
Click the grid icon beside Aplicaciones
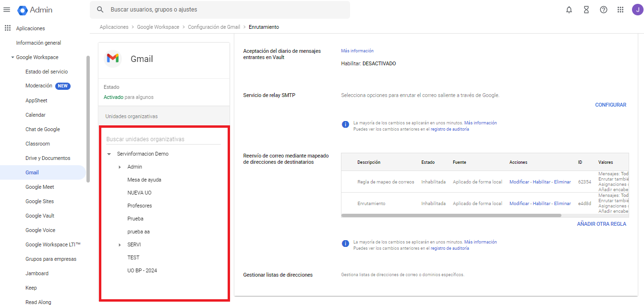coord(7,28)
